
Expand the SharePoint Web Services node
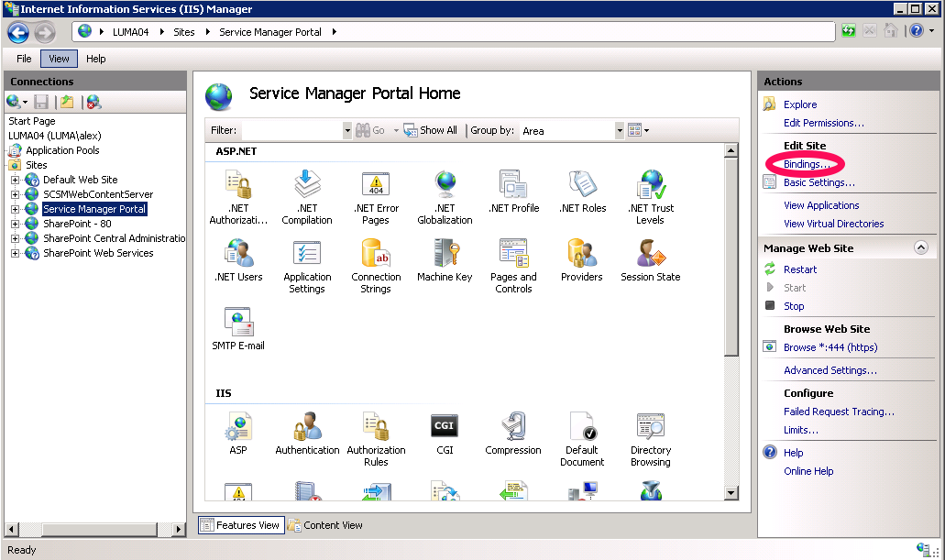(15, 253)
